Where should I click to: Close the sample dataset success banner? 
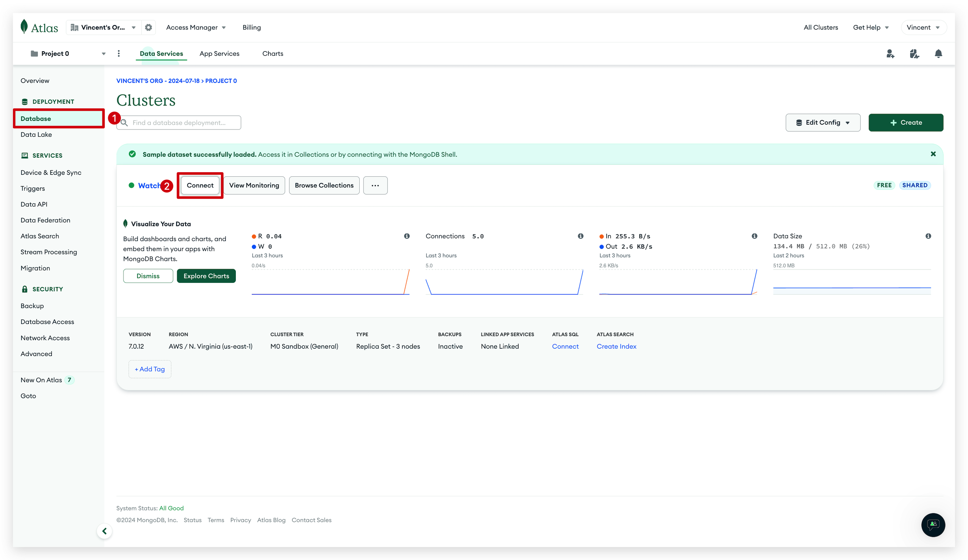pos(933,154)
